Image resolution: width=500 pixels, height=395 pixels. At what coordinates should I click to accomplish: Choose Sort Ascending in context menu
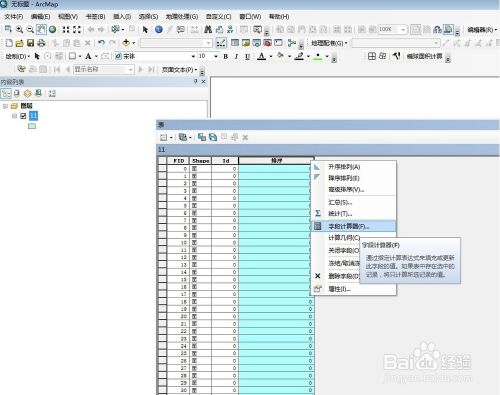(353, 167)
